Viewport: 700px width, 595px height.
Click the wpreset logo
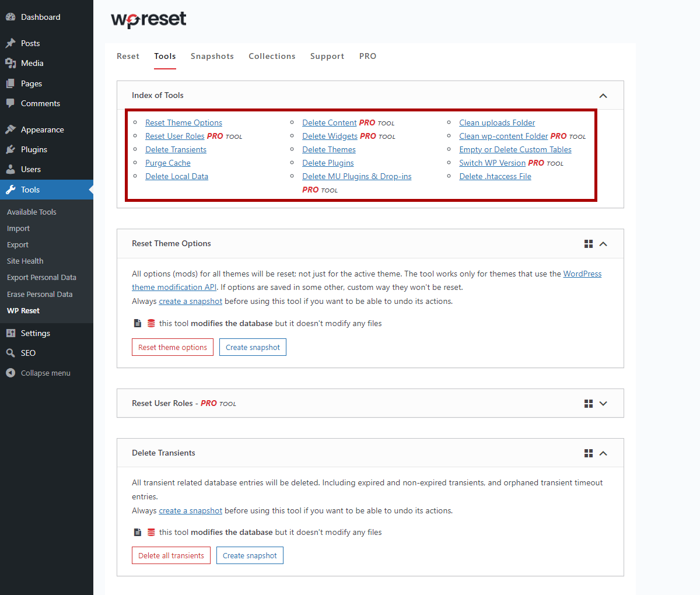(x=148, y=19)
